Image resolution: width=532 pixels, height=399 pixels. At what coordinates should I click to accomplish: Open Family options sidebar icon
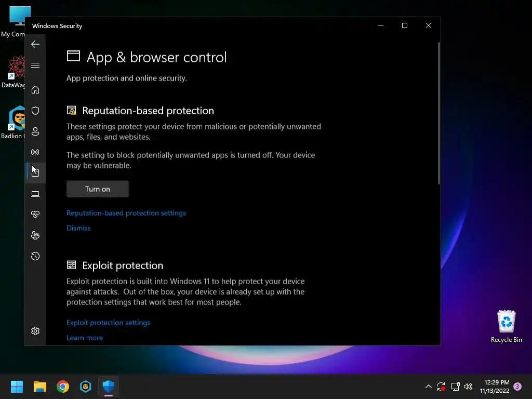35,235
